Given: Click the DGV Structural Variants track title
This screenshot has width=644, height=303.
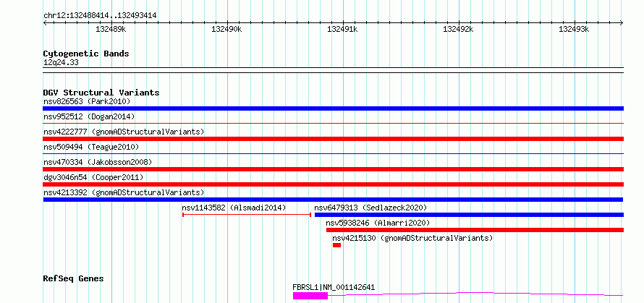Looking at the screenshot, I should click(101, 93).
